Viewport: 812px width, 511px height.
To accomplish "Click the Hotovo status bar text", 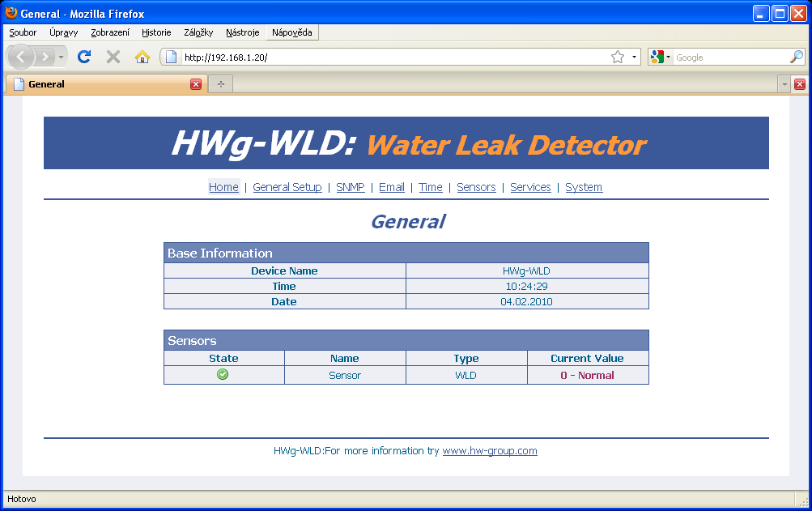I will tap(22, 499).
